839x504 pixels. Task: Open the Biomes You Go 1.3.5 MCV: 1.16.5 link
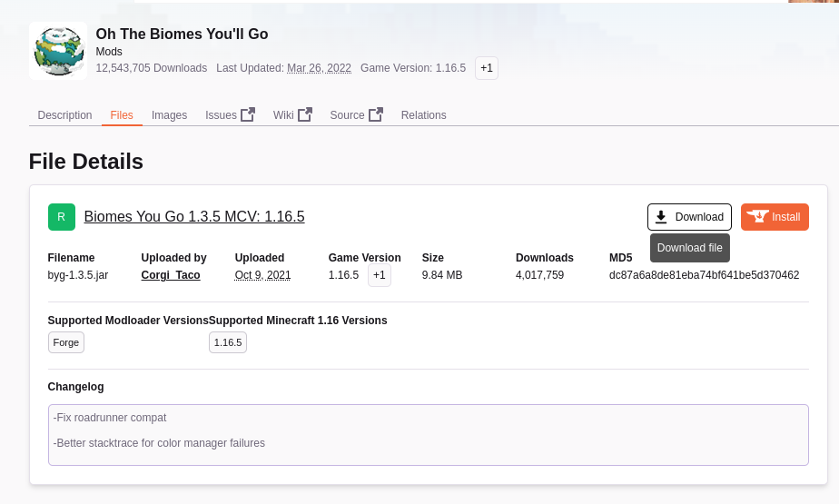tap(194, 217)
